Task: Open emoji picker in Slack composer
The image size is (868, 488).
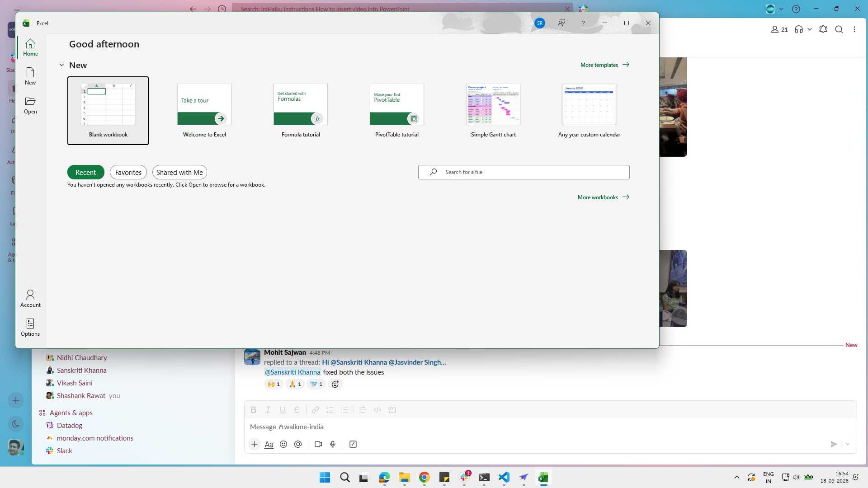Action: (x=283, y=444)
